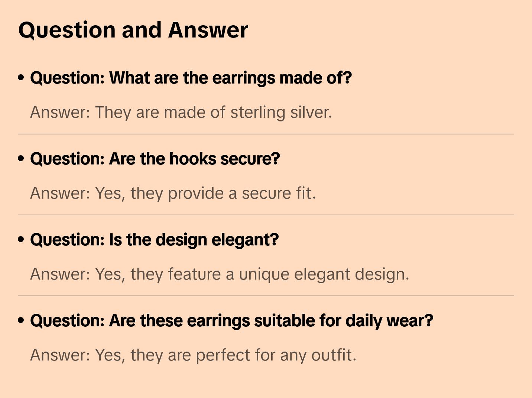Image resolution: width=532 pixels, height=398 pixels.
Task: Click the bullet beside the earrings material question
Action: click(x=21, y=78)
